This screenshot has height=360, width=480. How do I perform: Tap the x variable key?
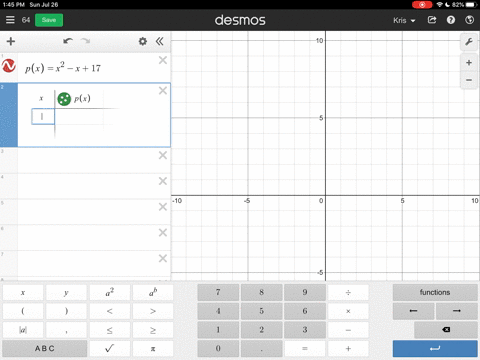[x=23, y=293]
